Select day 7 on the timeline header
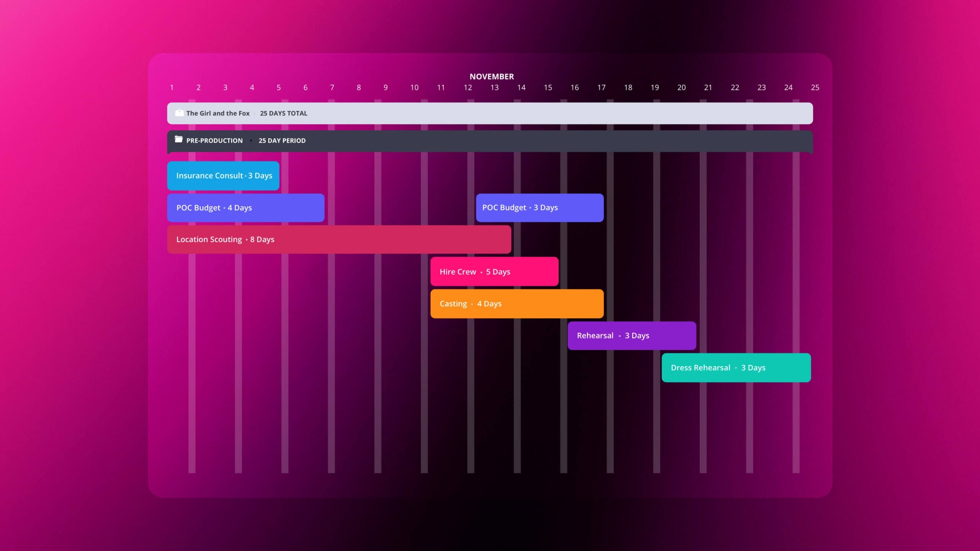 tap(332, 88)
